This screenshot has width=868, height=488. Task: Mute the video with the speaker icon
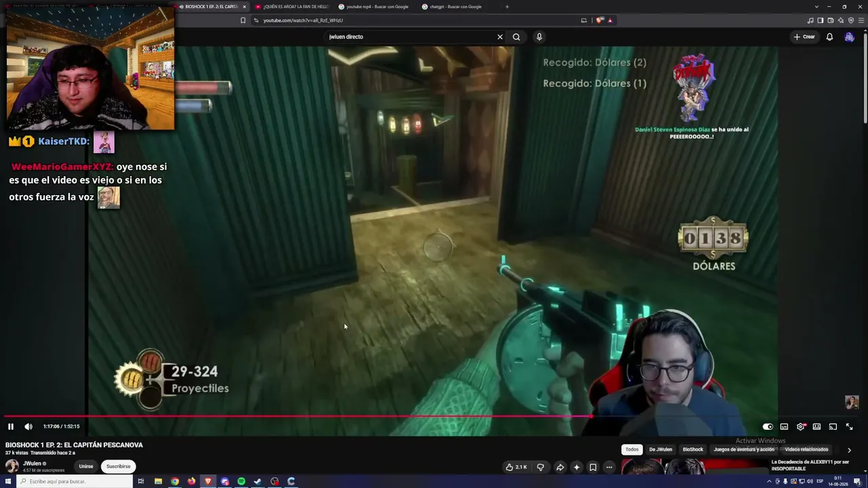tap(28, 426)
